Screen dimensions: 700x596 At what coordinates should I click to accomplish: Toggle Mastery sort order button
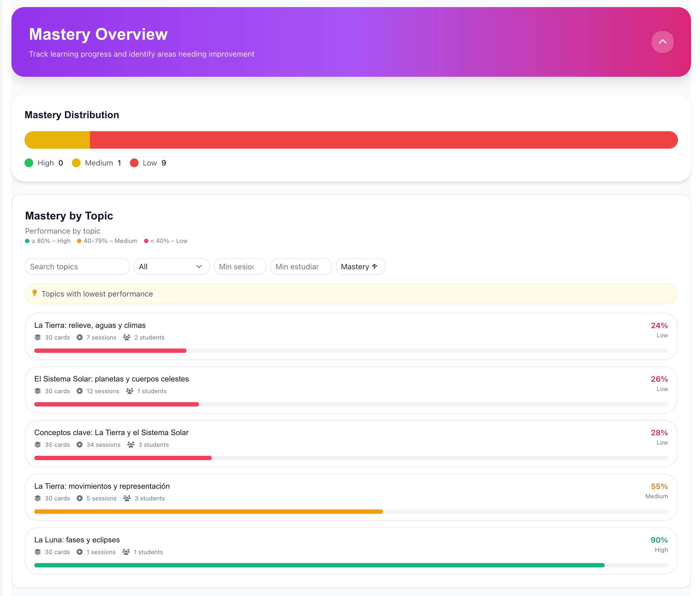[360, 267]
